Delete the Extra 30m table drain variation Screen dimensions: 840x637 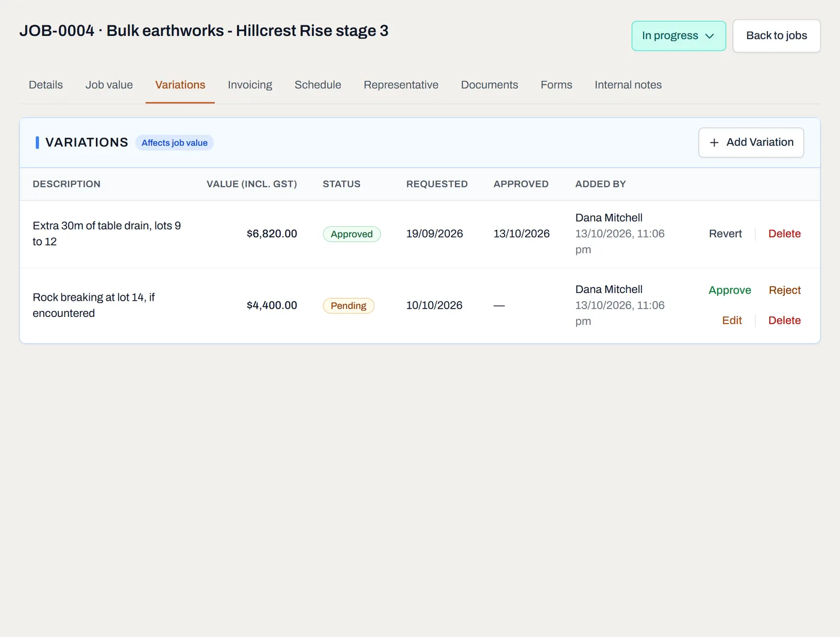coord(784,234)
